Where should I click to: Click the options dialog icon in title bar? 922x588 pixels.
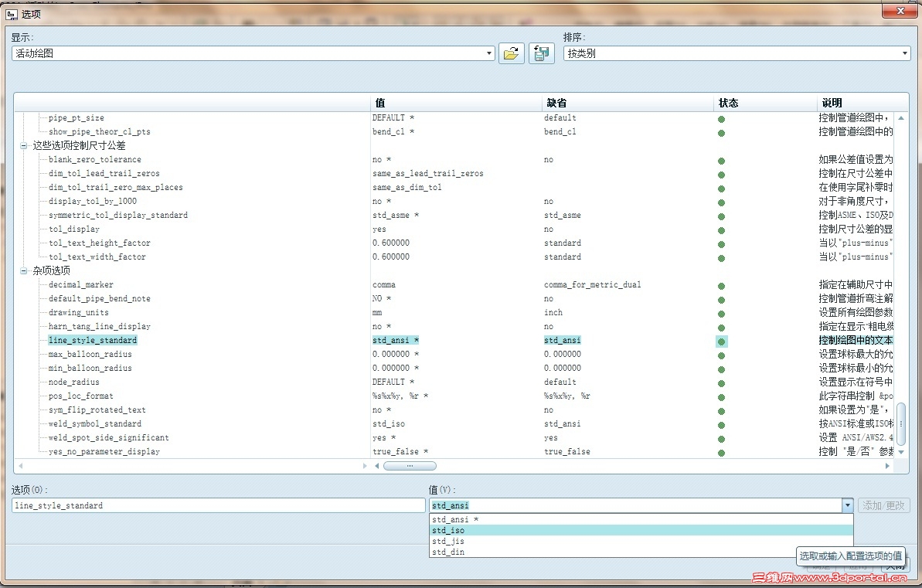click(12, 14)
